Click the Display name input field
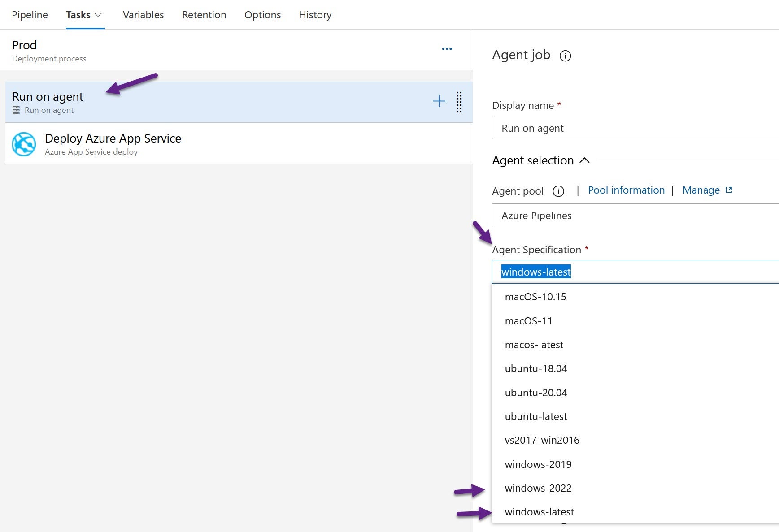 coord(628,128)
